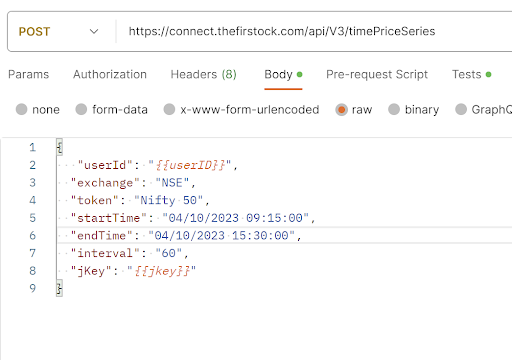Click the "token" key in editor
Image resolution: width=512 pixels, height=360 pixels.
click(x=94, y=200)
